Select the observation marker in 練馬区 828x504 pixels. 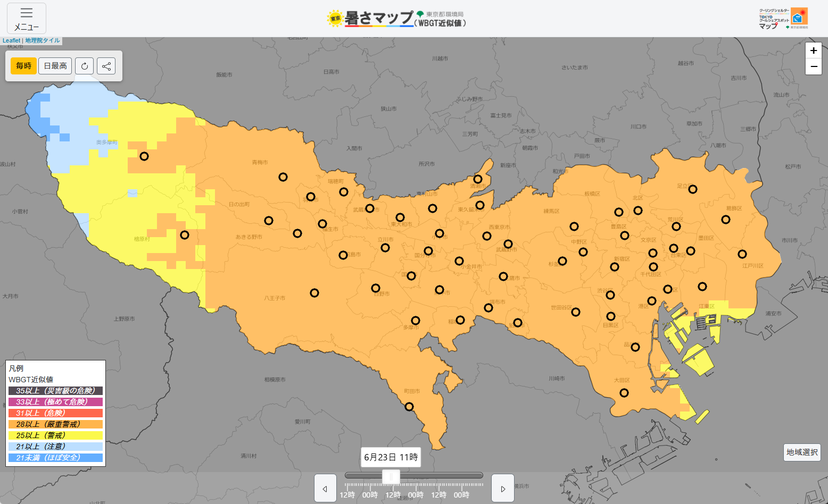574,226
